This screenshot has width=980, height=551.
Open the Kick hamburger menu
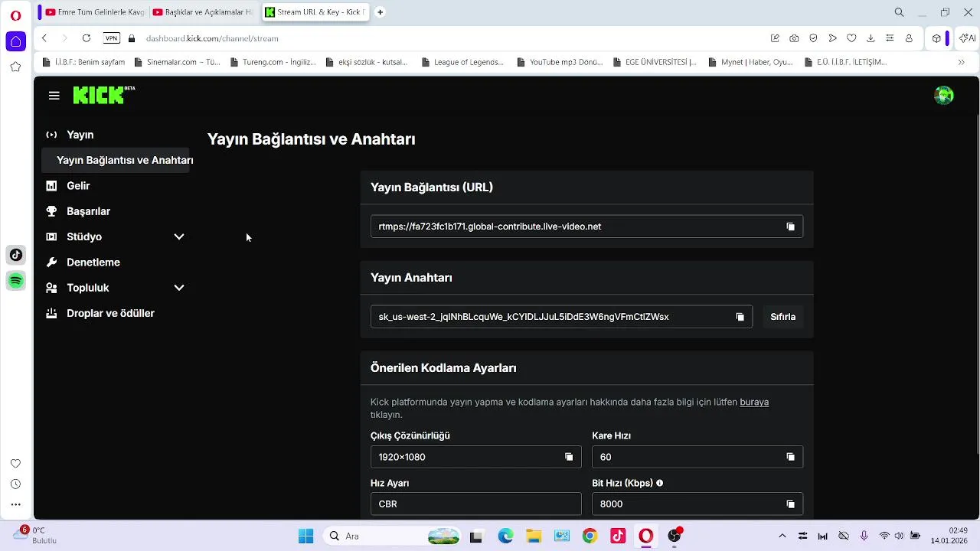pos(54,96)
